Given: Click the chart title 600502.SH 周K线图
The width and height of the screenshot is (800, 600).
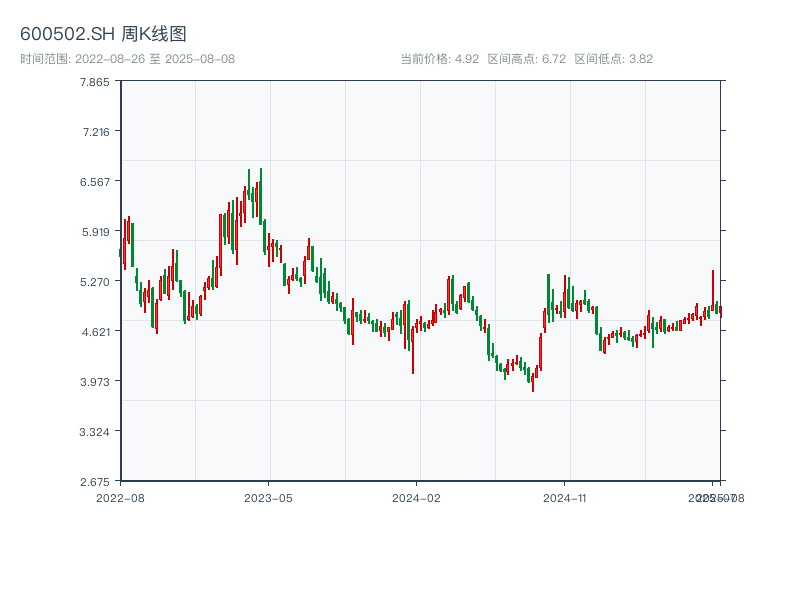Looking at the screenshot, I should coord(103,34).
